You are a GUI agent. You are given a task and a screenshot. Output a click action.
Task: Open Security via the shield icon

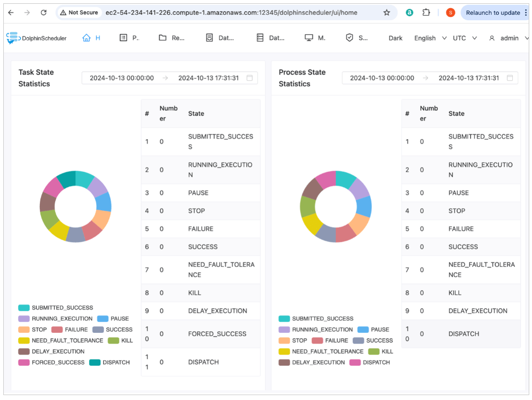[x=350, y=38]
